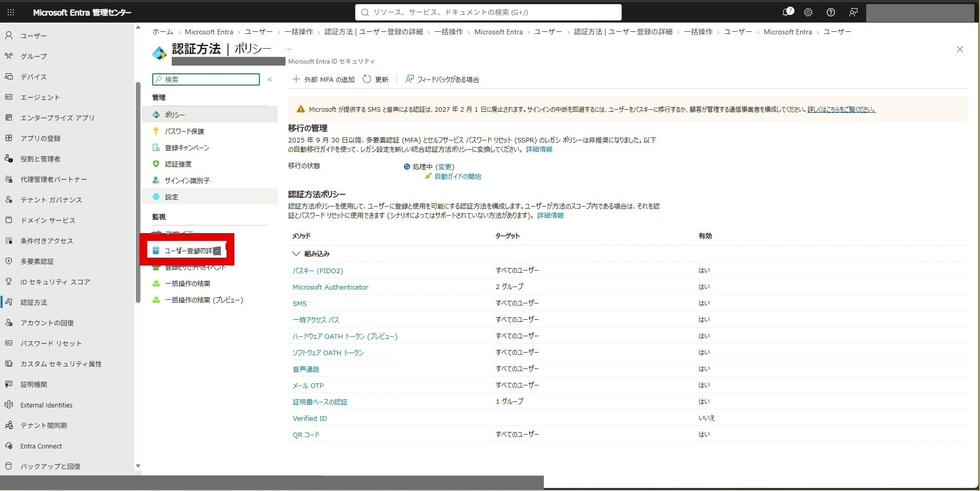Click the ID セキュリティ スコア trophy icon
980x491 pixels.
coord(9,281)
